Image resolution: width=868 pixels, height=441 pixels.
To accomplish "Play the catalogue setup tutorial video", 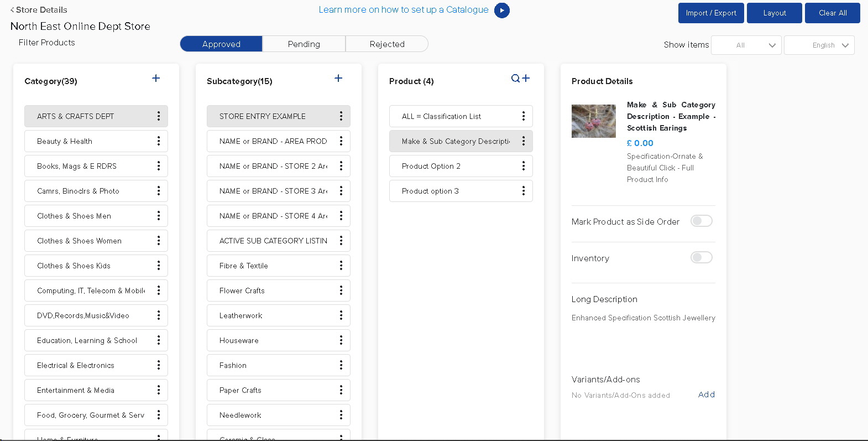I will pos(501,11).
